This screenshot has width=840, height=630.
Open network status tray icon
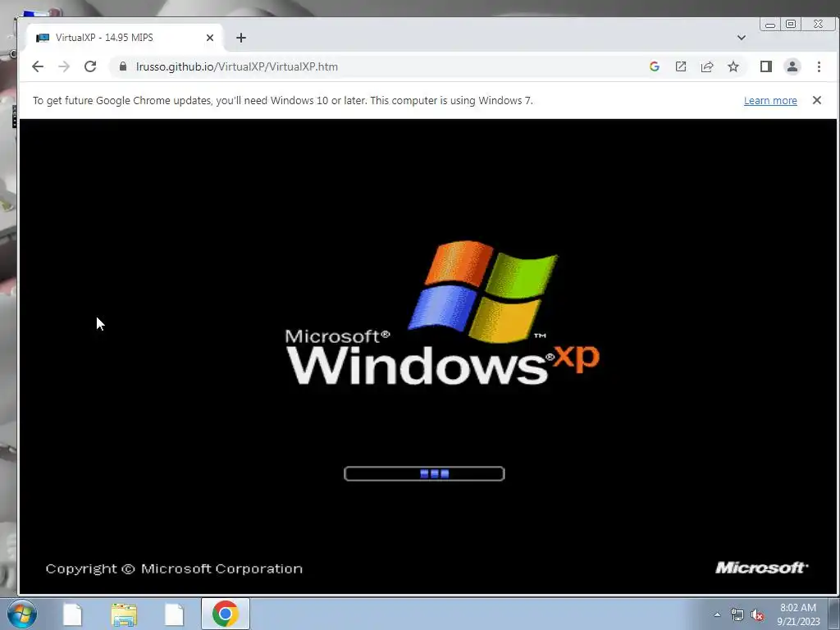tap(737, 615)
